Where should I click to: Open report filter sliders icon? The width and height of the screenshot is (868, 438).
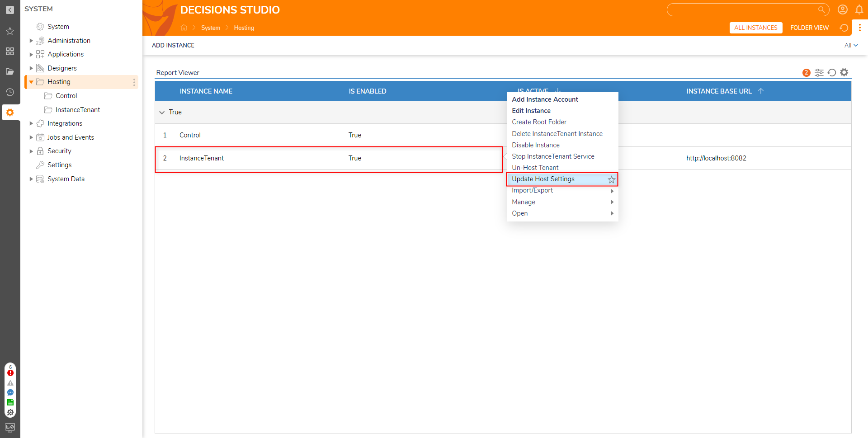click(x=819, y=72)
